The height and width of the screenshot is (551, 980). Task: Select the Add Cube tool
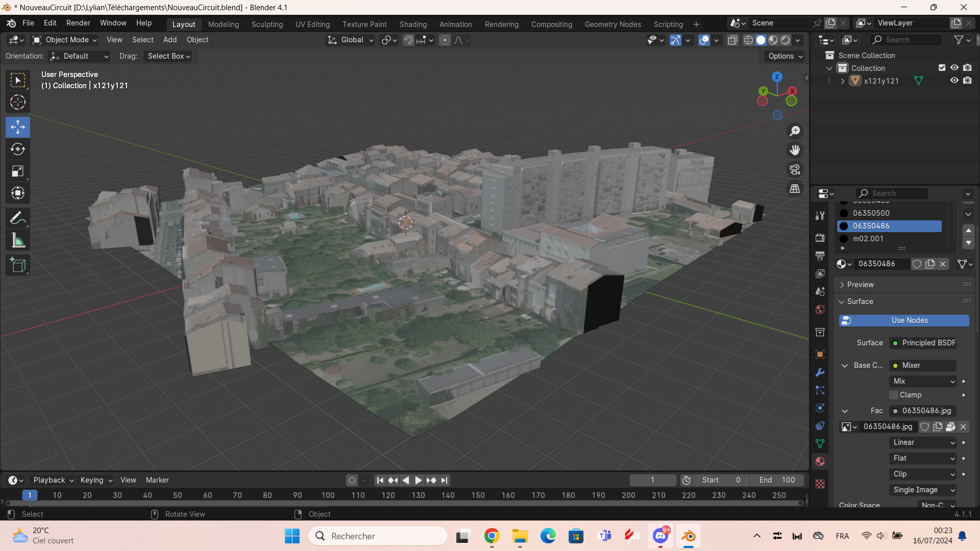(18, 265)
